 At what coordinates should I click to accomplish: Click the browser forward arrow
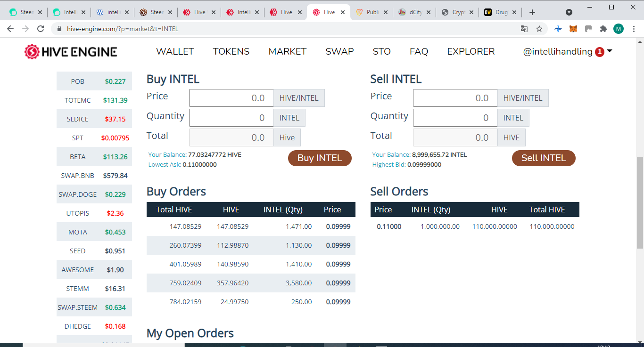coord(25,29)
